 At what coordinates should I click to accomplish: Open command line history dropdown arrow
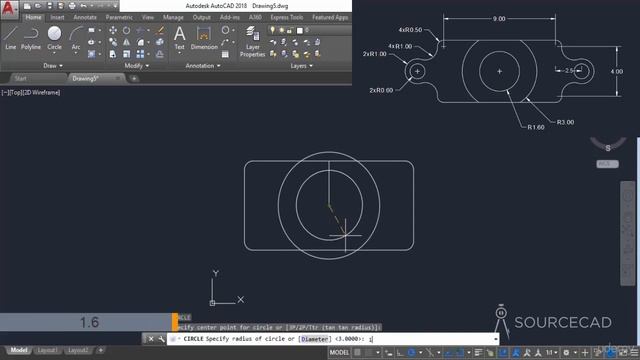click(x=496, y=339)
